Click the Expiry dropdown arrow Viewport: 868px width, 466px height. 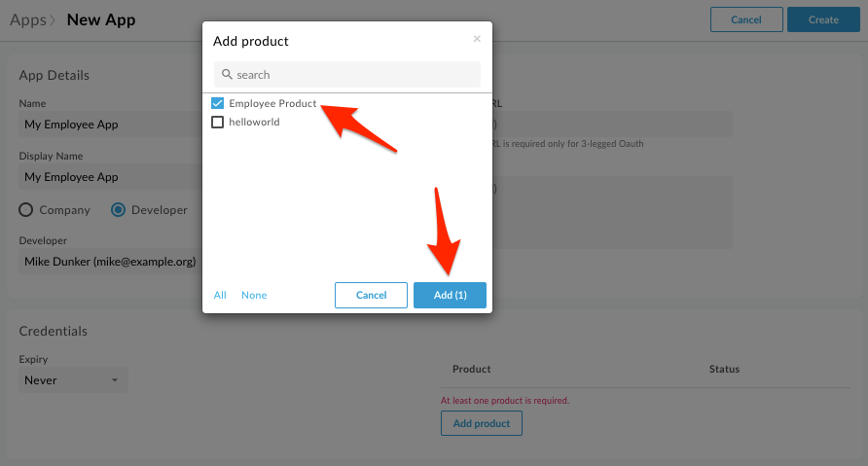point(115,380)
